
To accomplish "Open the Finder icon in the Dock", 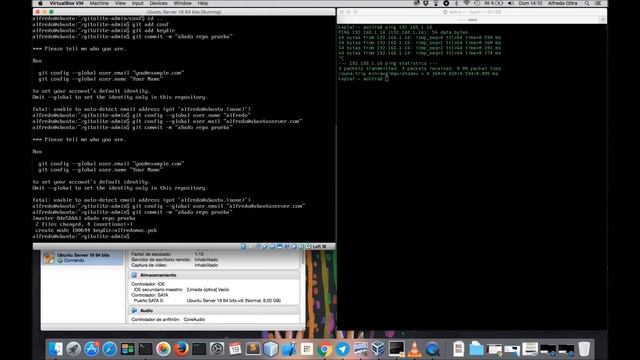I will [56, 349].
